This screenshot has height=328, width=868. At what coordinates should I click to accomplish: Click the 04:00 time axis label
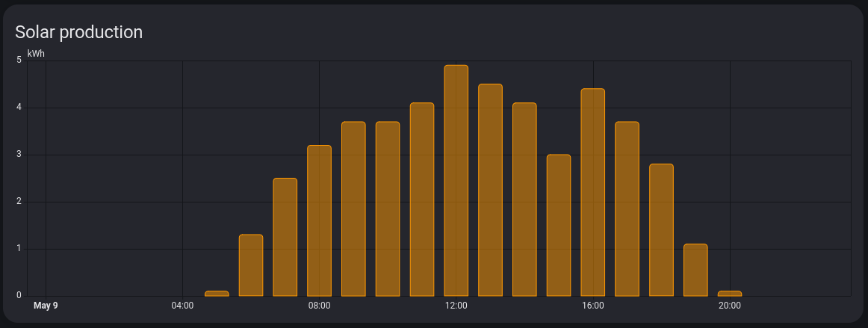pos(182,306)
